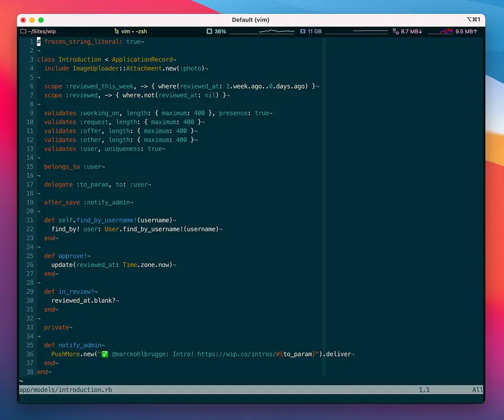Click the after_save callback keyword
Viewport: 504px width, 420px height.
click(62, 202)
